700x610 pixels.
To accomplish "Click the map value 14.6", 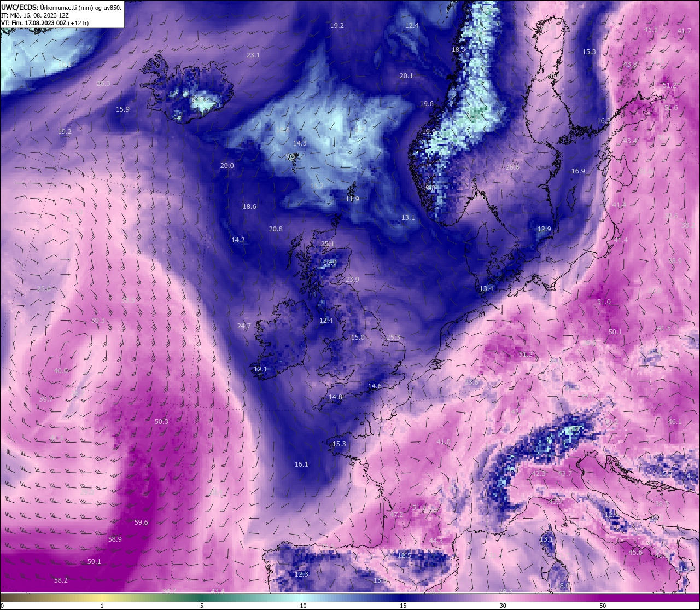I will click(x=375, y=386).
